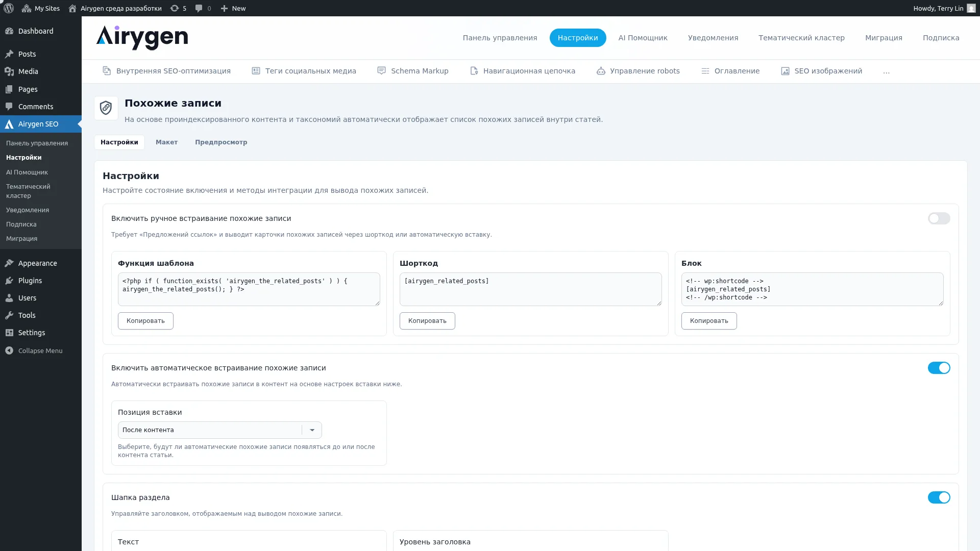This screenshot has height=551, width=980.
Task: Open the AI Помощник top tab
Action: click(643, 38)
